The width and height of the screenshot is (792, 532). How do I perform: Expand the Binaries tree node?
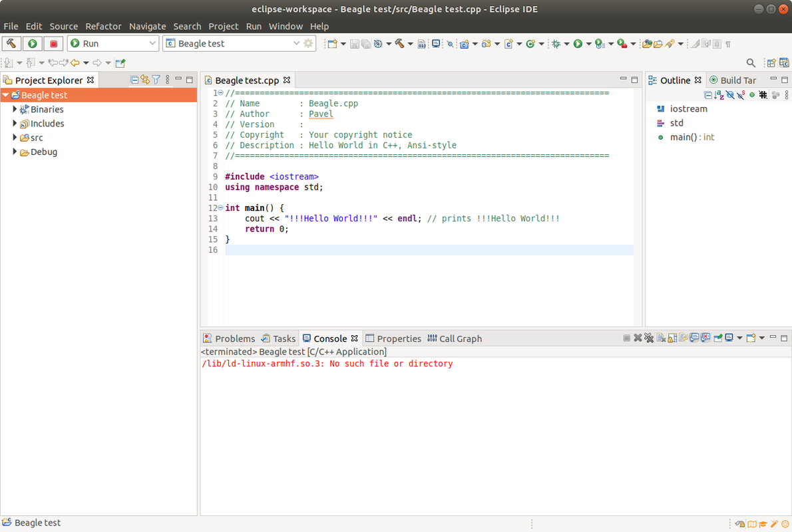click(15, 109)
